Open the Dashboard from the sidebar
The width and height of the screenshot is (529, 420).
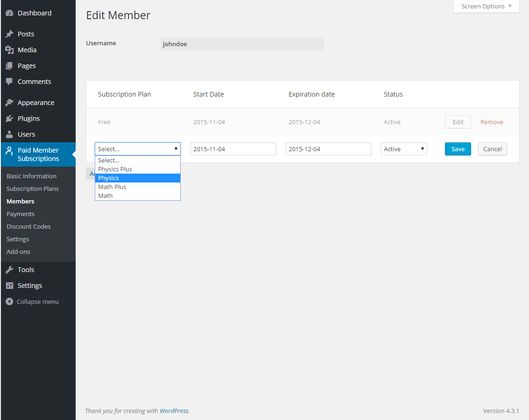pyautogui.click(x=10, y=13)
